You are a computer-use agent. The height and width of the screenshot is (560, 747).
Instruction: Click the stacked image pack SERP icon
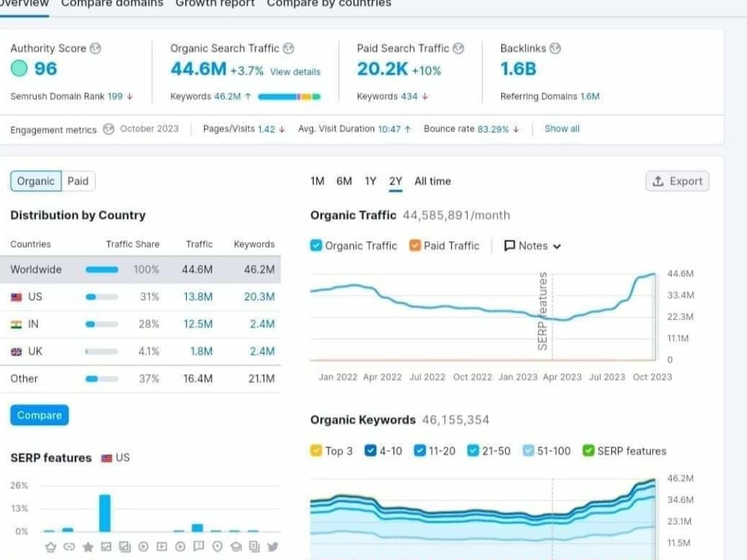125,547
